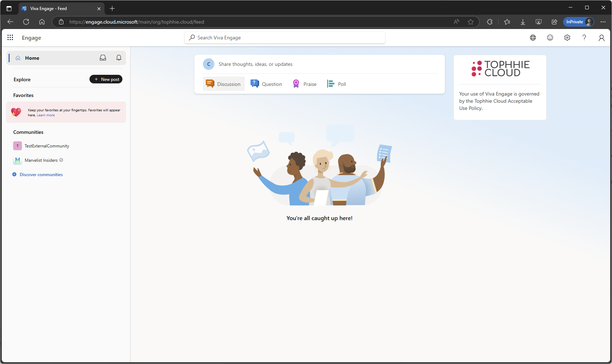The height and width of the screenshot is (364, 612).
Task: Click the globe language icon
Action: 533,38
